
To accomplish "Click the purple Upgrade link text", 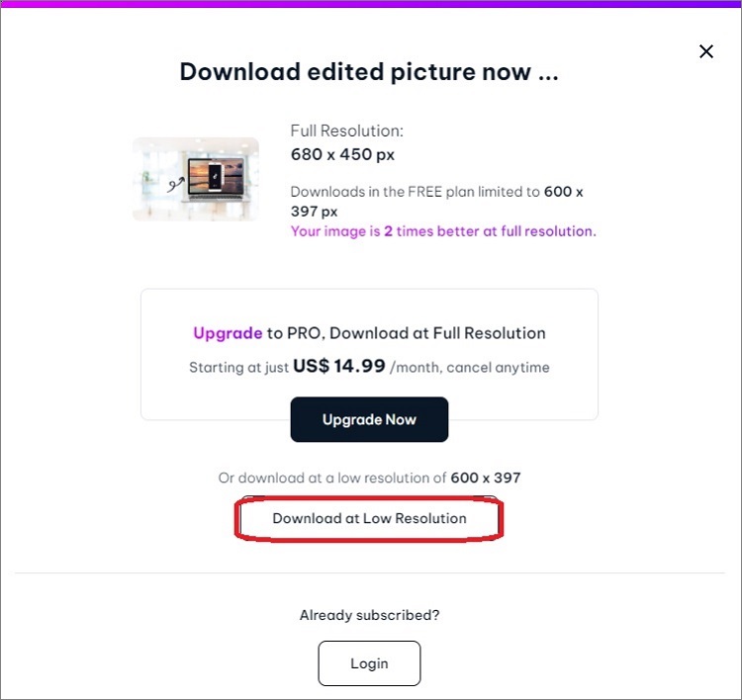I will 228,333.
